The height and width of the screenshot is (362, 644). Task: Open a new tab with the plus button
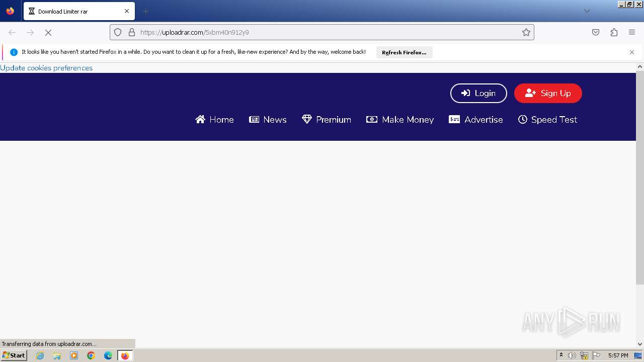(x=145, y=11)
